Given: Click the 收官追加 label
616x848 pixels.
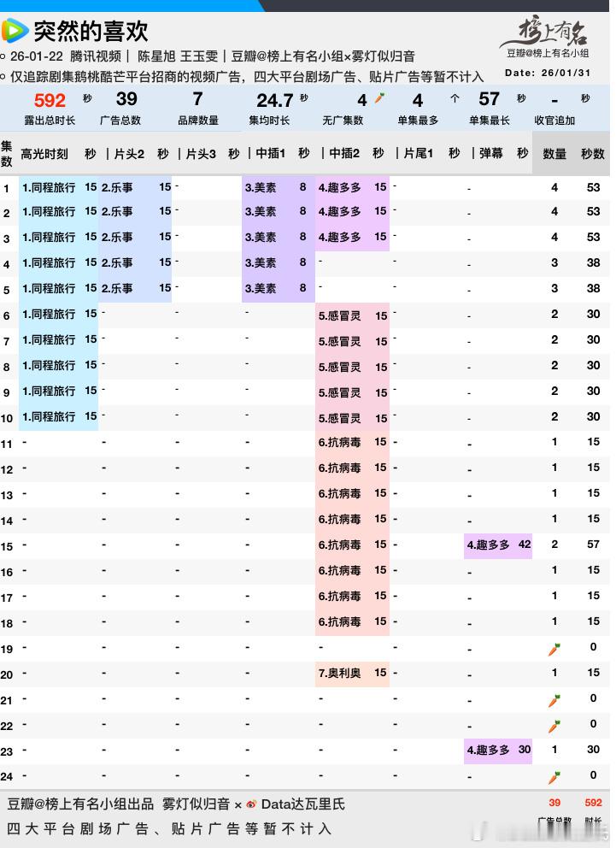Looking at the screenshot, I should pos(555,121).
